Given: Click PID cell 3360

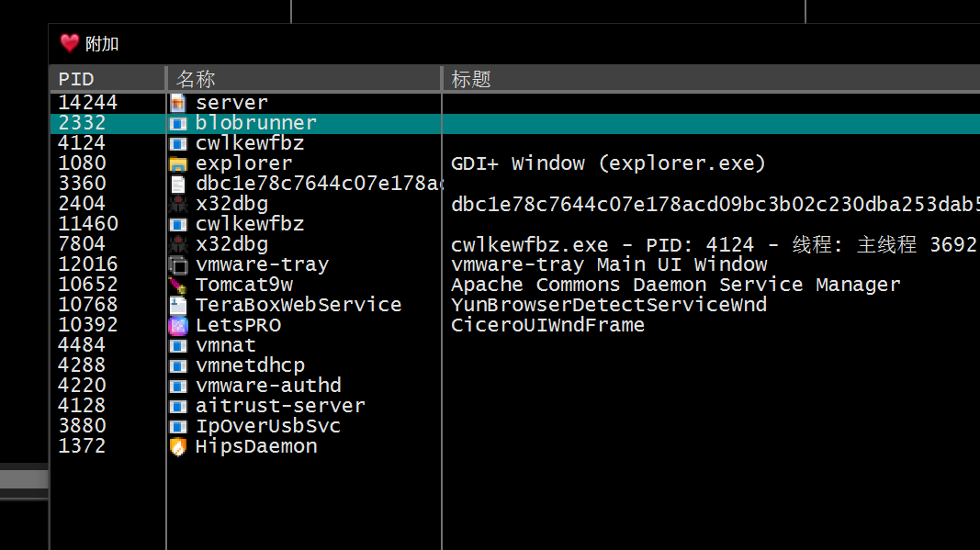Looking at the screenshot, I should pos(82,184).
